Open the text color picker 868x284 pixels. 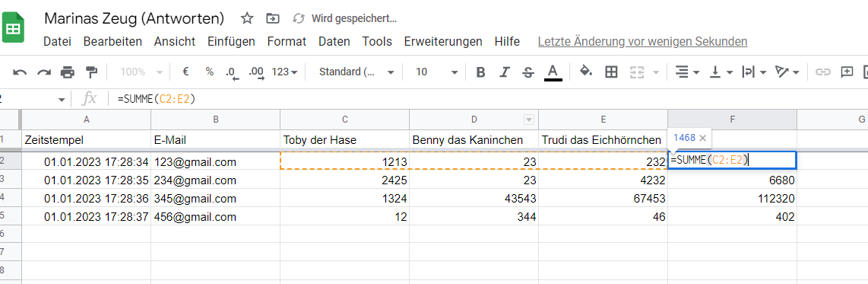553,72
